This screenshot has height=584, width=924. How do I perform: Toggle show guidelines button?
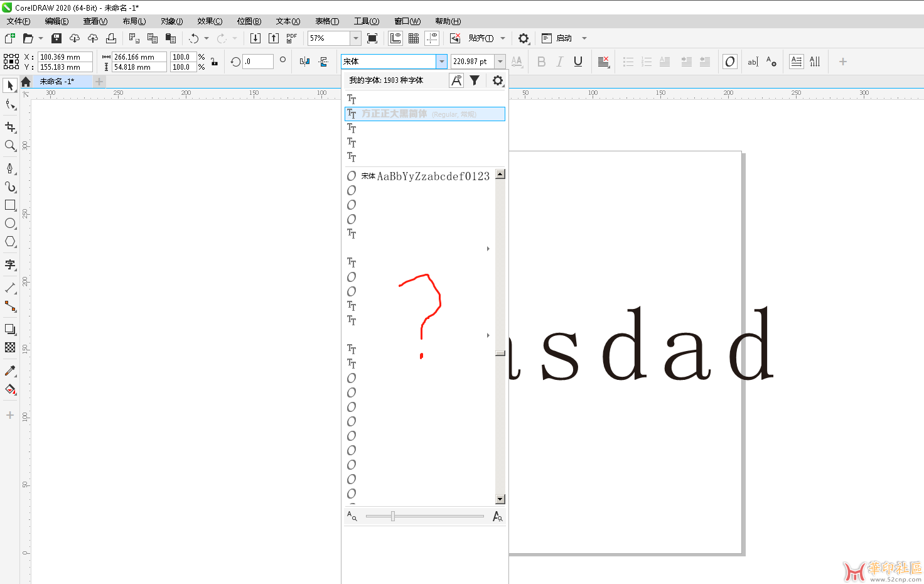point(432,38)
